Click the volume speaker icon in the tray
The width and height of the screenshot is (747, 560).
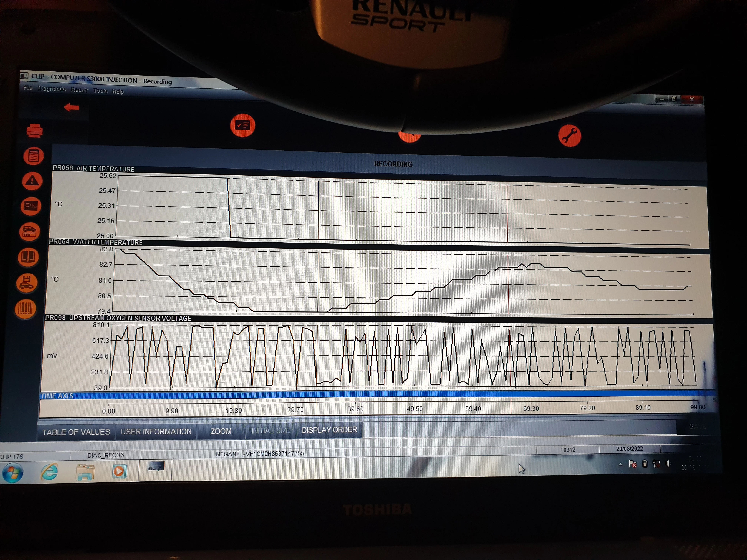668,464
